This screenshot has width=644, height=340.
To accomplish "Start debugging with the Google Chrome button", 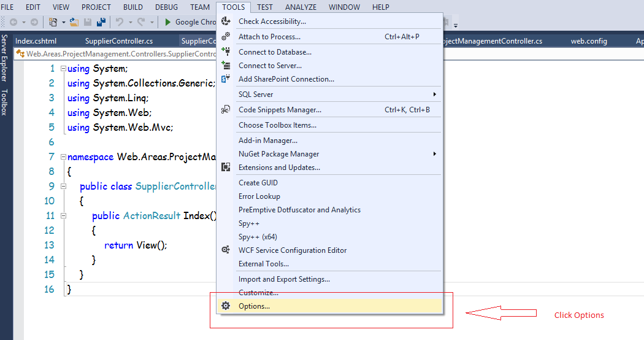I will click(x=190, y=22).
